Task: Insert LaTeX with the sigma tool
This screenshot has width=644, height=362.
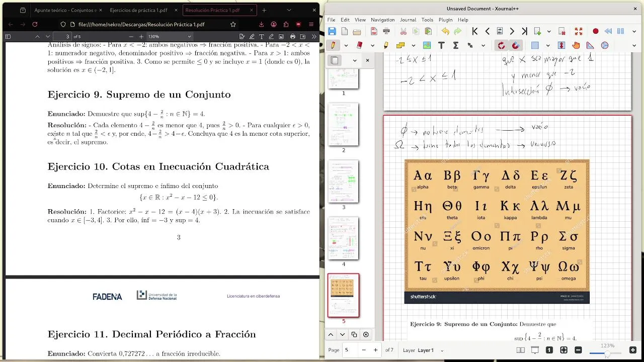Action: click(455, 45)
